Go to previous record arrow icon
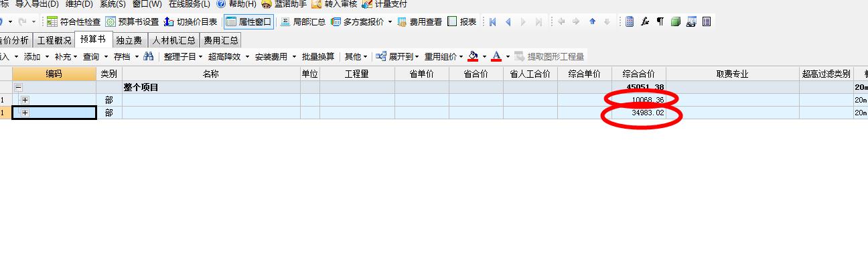 point(508,21)
